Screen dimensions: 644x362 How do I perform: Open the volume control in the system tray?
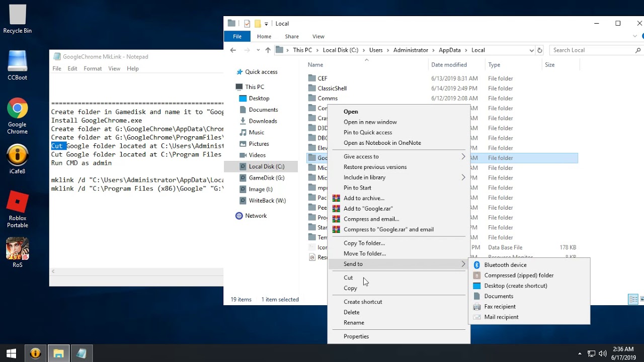tap(602, 353)
